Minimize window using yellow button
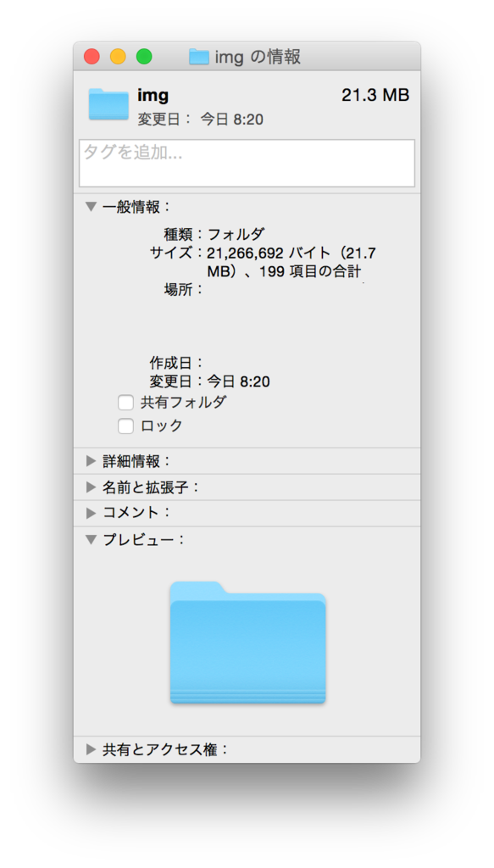This screenshot has width=494, height=868. point(118,57)
